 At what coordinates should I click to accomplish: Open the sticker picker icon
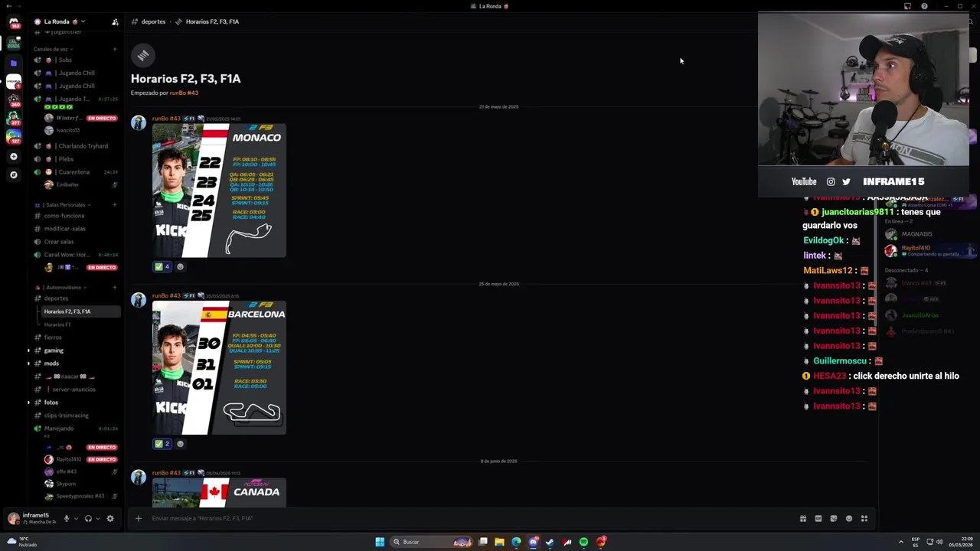tap(833, 518)
